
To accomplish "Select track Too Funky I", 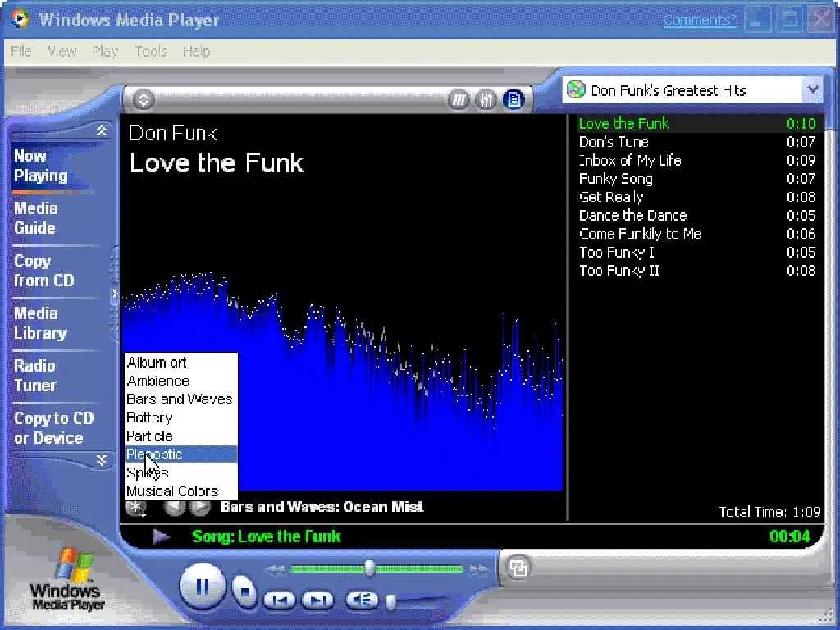I will pos(697,252).
